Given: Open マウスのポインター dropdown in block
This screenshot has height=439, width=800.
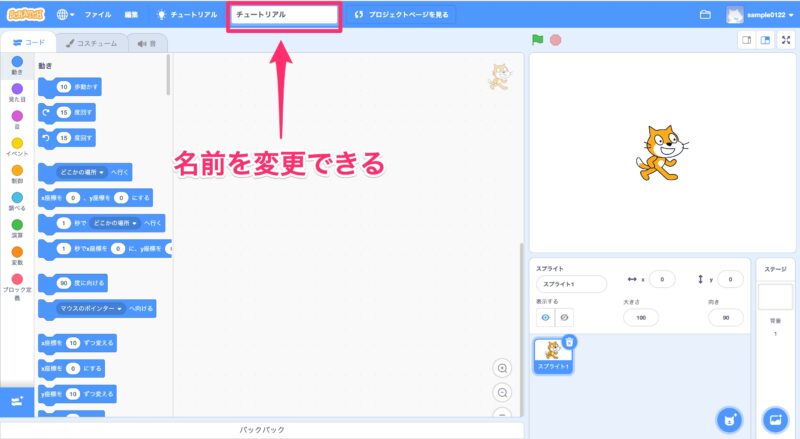Looking at the screenshot, I should tap(119, 308).
